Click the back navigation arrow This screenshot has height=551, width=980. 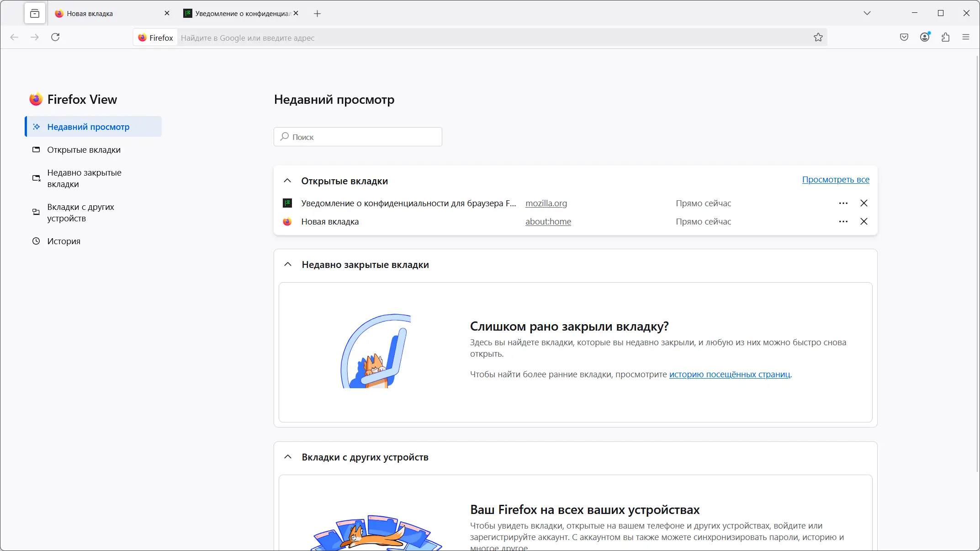tap(15, 37)
